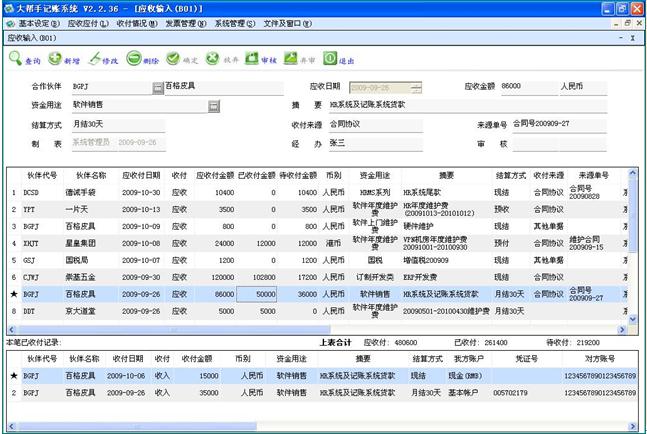Click the upper table's scroll-down arrow
This screenshot has height=434, width=647.
point(632,319)
